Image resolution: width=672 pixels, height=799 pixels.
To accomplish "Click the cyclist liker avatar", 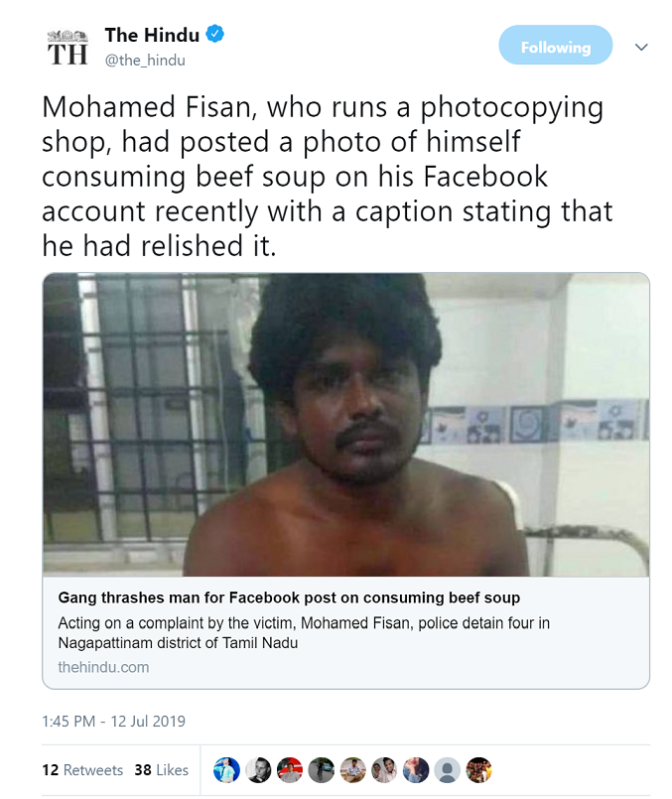I will pos(321,770).
